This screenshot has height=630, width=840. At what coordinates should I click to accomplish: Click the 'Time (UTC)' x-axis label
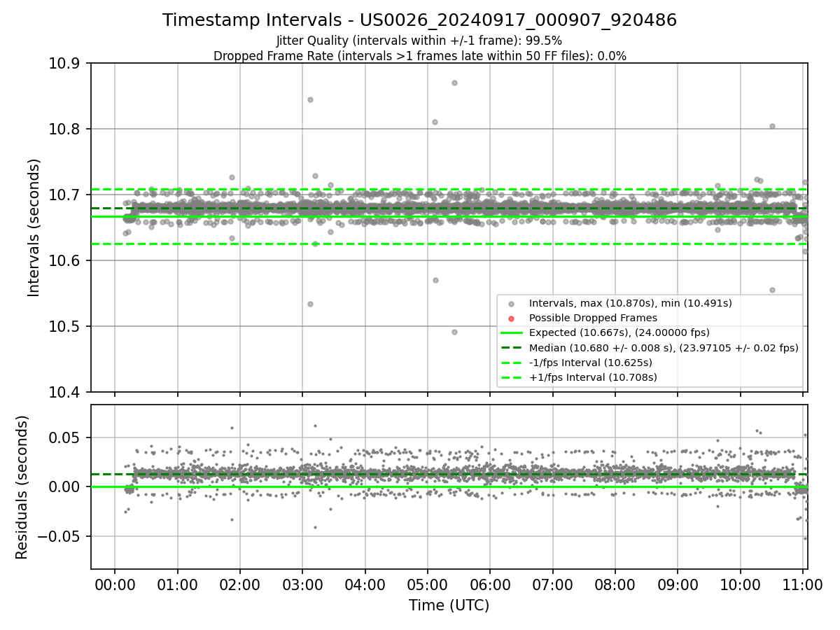(449, 605)
